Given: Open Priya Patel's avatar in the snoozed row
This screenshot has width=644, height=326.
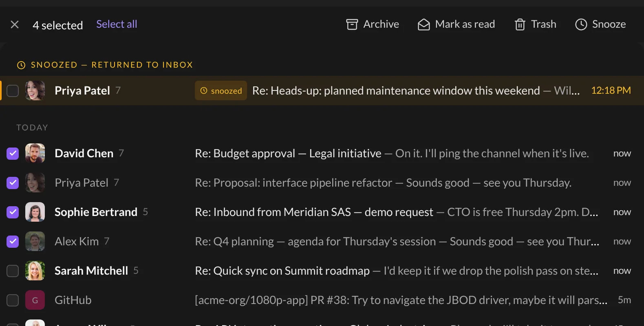Looking at the screenshot, I should (x=35, y=90).
